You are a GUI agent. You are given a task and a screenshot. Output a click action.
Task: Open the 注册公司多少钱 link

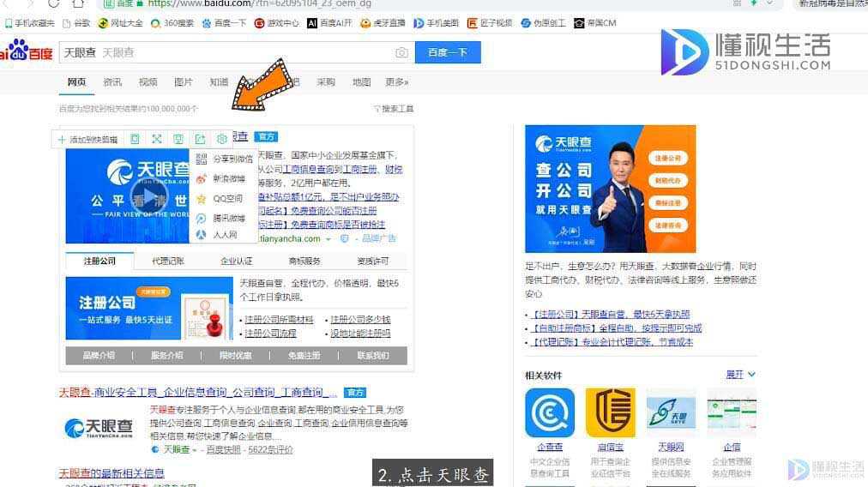(x=360, y=319)
